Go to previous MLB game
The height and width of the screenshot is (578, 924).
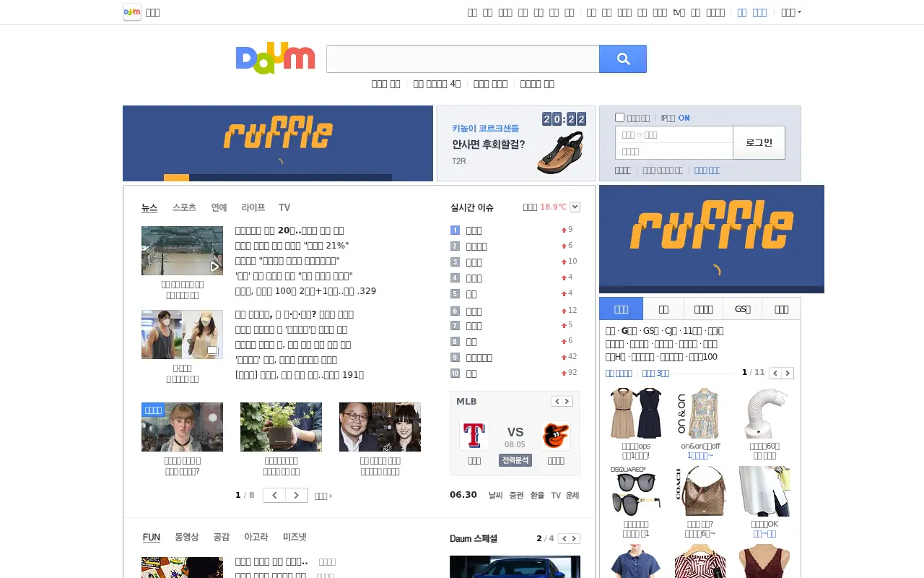557,402
